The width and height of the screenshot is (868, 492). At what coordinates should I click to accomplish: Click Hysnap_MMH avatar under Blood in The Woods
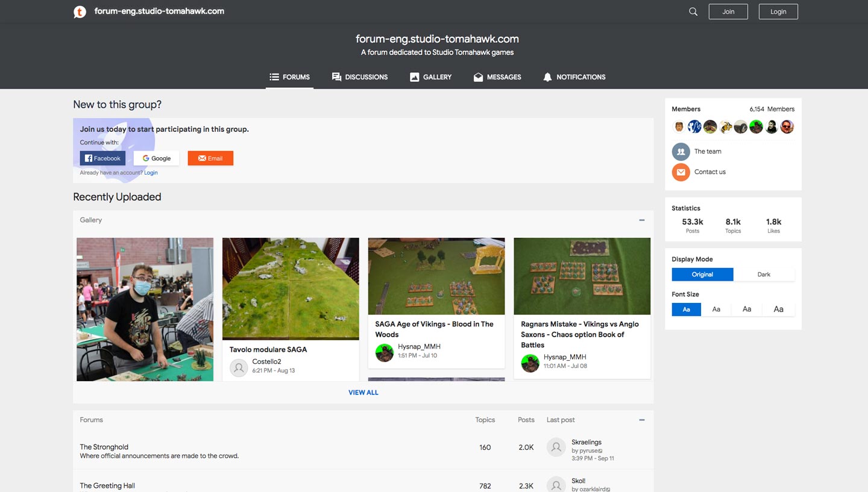pyautogui.click(x=384, y=352)
